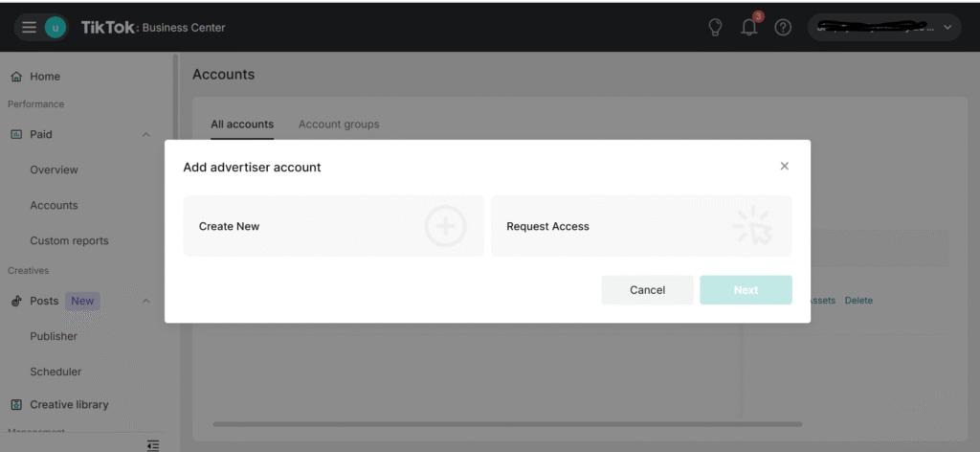The width and height of the screenshot is (980, 452).
Task: Select the All accounts tab
Action: 242,124
